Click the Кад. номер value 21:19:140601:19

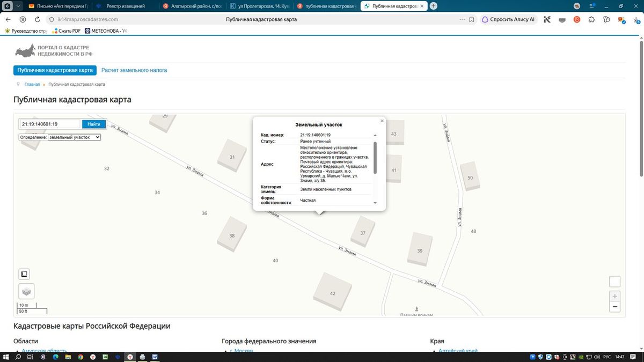tap(315, 135)
